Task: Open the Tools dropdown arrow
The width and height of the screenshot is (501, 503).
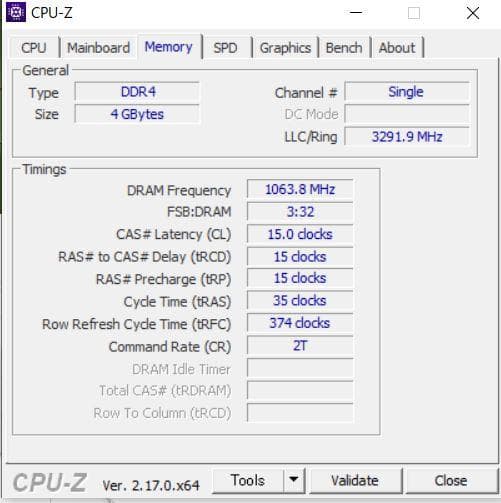Action: tap(294, 480)
